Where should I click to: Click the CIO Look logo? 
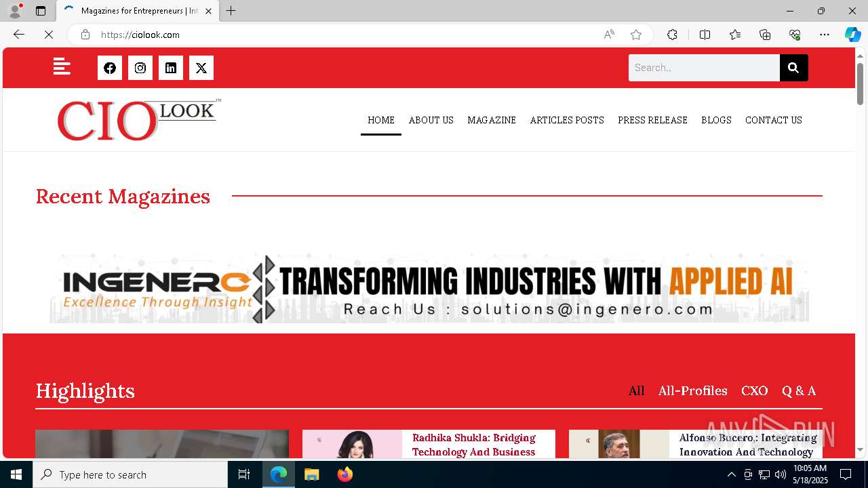(138, 120)
